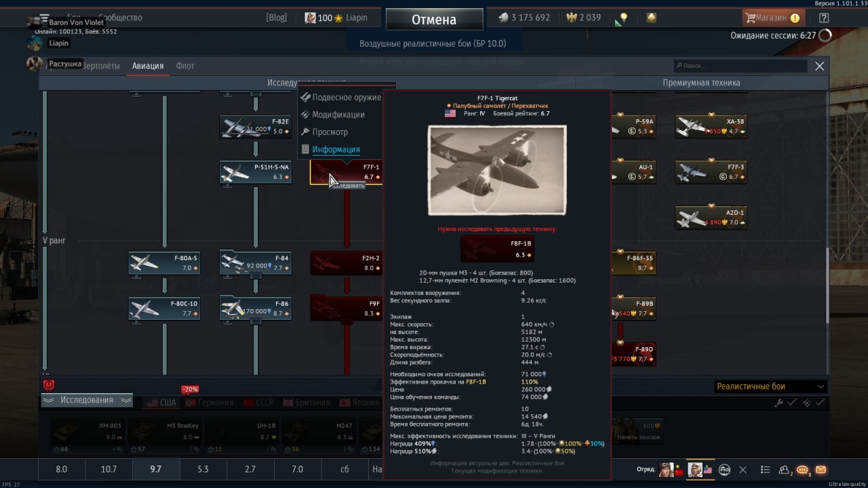
Task: Select the premium F7F-3 aircraft card
Action: tap(711, 172)
